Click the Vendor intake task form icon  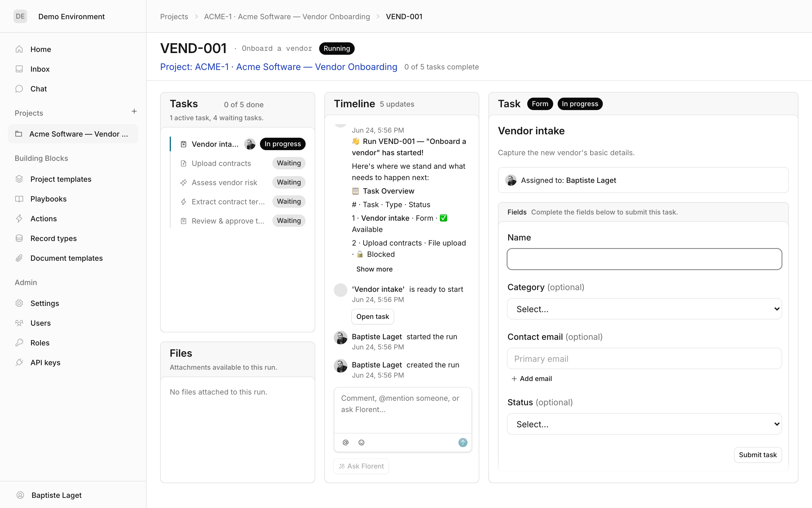pos(184,144)
